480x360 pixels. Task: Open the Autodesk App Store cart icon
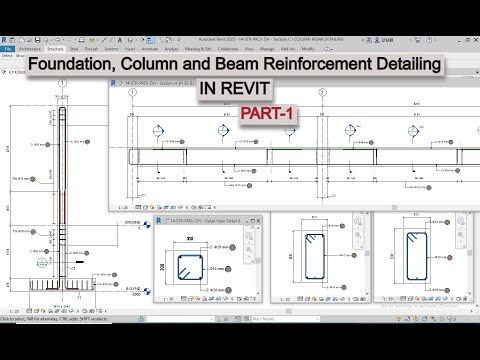[417, 40]
